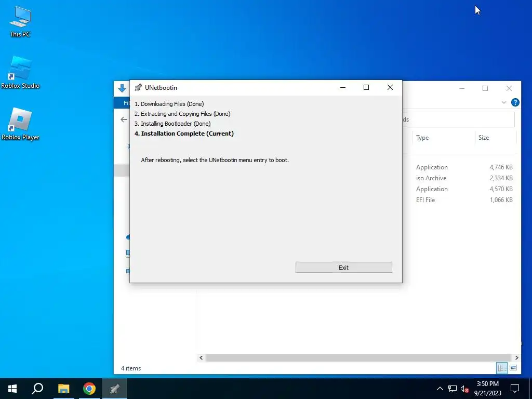
Task: Click the '4. Installation Complete (Current)' step
Action: [x=184, y=134]
